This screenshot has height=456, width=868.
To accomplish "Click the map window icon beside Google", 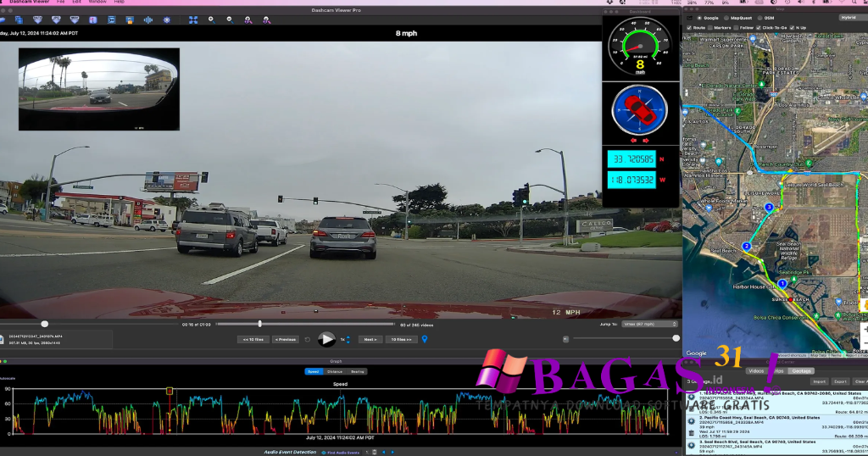I will click(690, 18).
